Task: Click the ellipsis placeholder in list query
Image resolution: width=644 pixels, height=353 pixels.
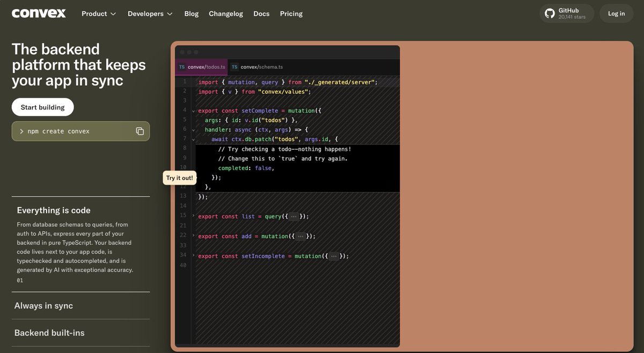Action: click(x=294, y=216)
